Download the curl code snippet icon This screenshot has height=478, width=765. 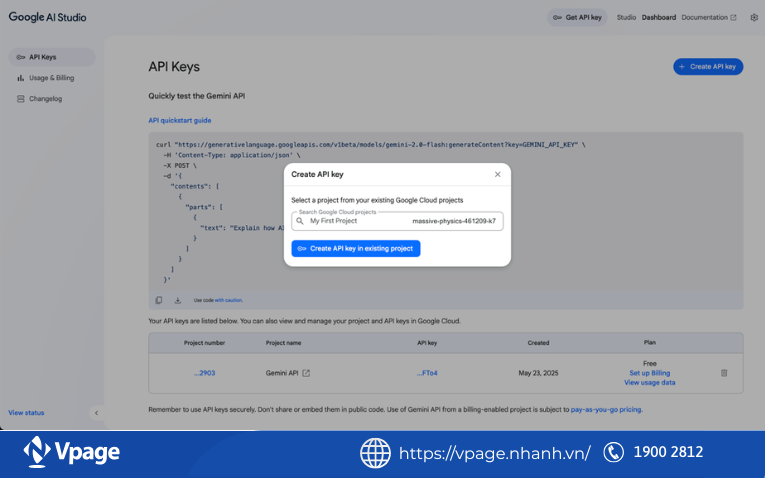tap(178, 300)
